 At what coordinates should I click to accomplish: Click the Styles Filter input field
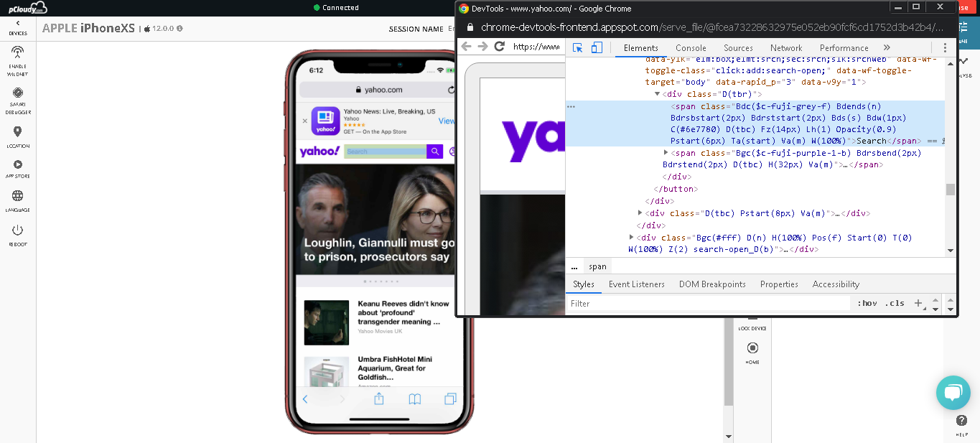tap(709, 304)
